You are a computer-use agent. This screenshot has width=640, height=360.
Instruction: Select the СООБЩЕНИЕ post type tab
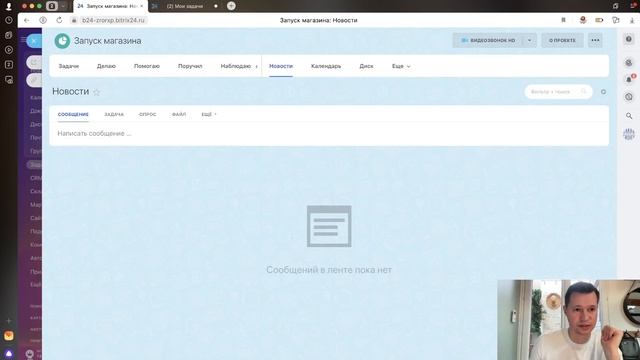73,114
